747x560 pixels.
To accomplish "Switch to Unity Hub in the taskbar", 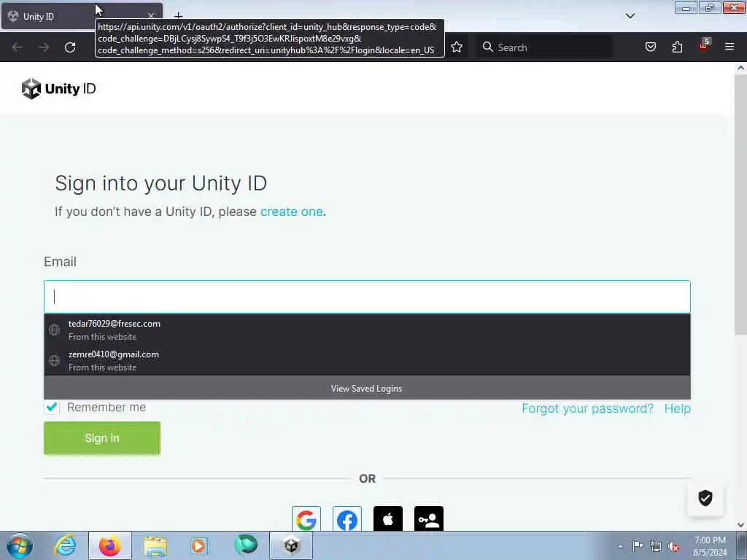I will pos(291,545).
